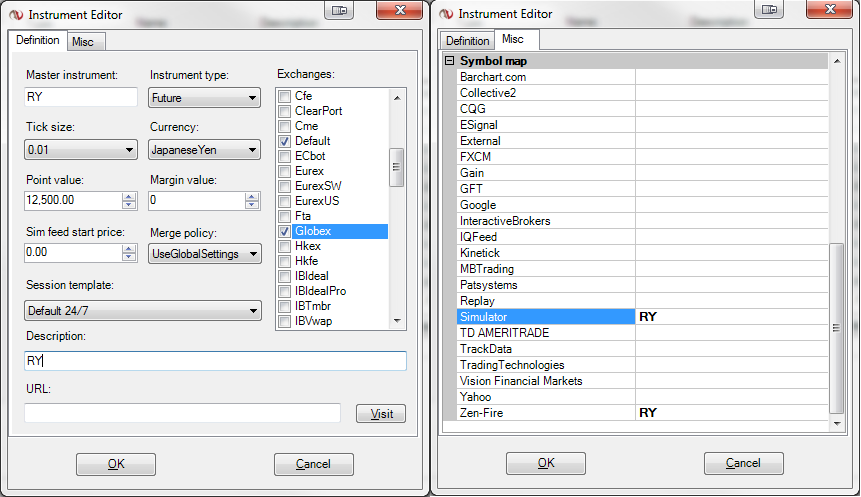Click Cancel in the left Instrument Editor

314,464
